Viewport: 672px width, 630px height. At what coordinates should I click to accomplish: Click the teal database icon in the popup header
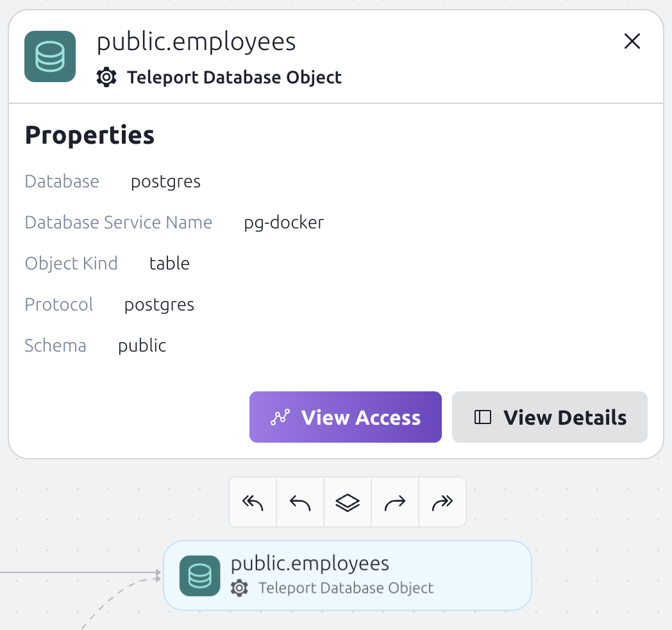49,56
